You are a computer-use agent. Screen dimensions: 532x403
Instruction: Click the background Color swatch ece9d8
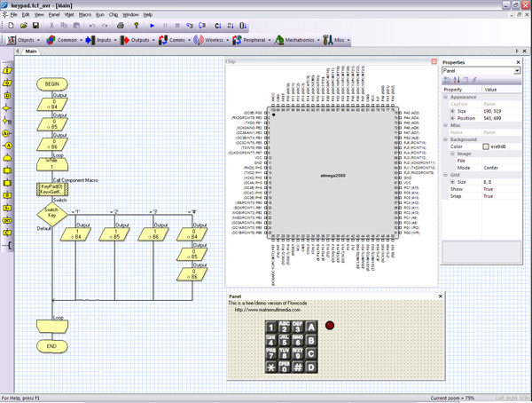tap(486, 146)
